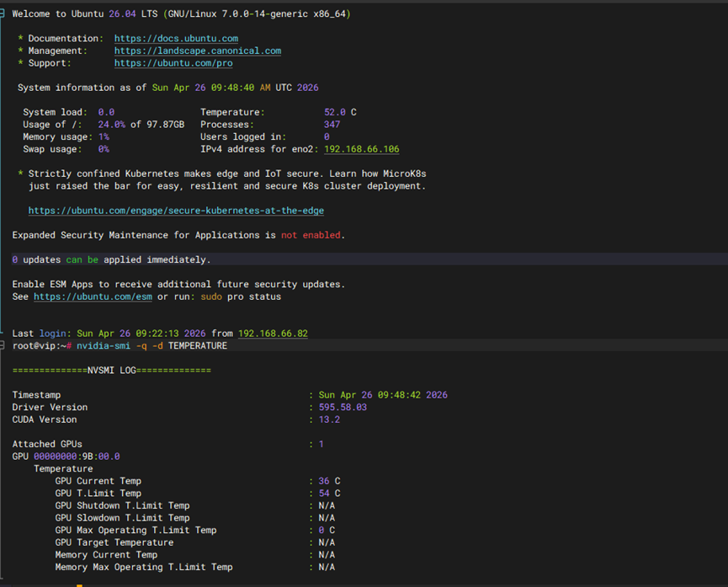Click the GPU Shutdown T.Limit Temp row
Image resolution: width=728 pixels, height=587 pixels.
(195, 505)
